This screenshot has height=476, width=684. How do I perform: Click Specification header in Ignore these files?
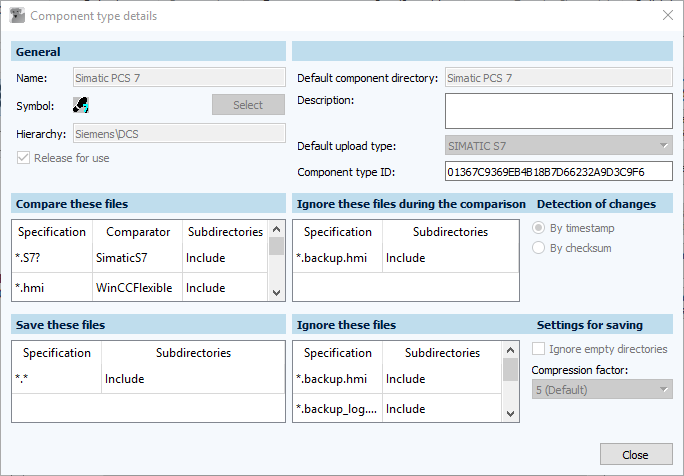coord(338,353)
